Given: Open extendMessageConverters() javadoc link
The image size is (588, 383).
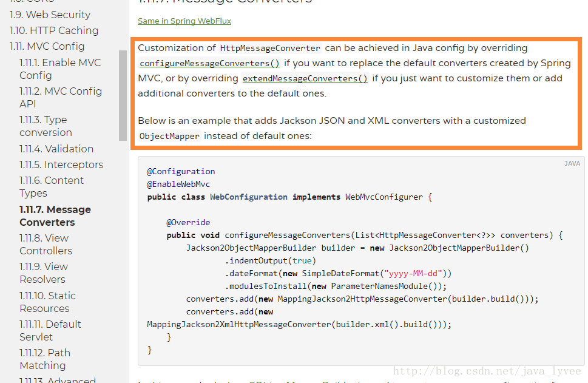Looking at the screenshot, I should (x=305, y=78).
